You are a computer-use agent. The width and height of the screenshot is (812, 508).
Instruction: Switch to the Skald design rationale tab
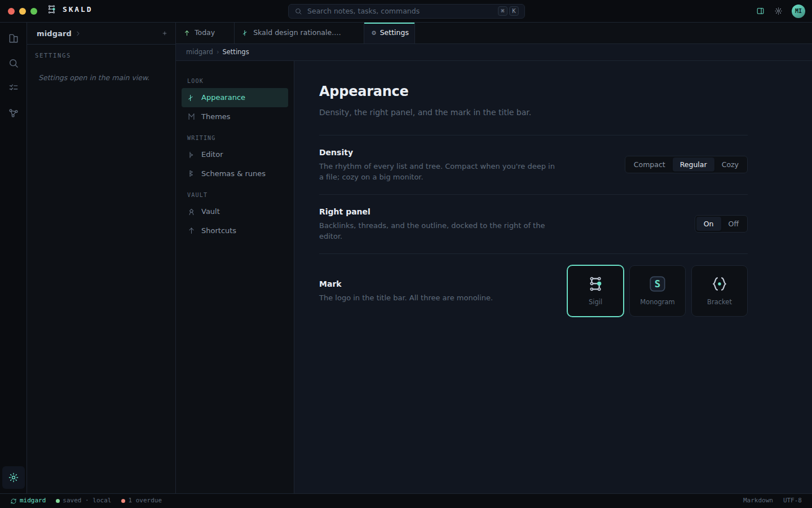(x=299, y=33)
